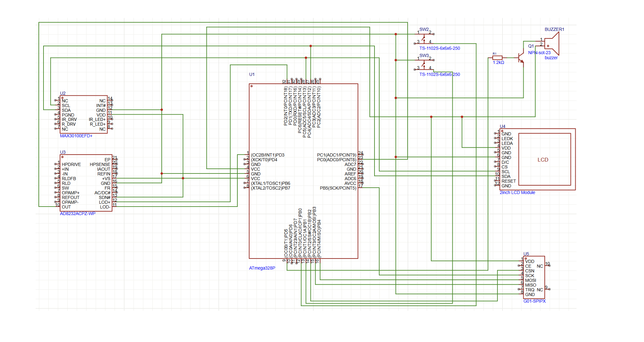The image size is (644, 342).
Task: Click the lowercase buzzer value label
Action: tap(551, 58)
